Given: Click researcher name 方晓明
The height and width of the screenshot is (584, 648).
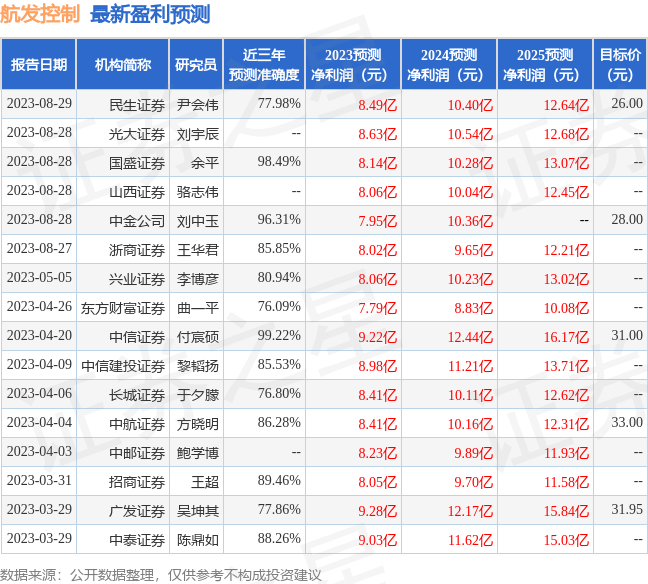Looking at the screenshot, I should 198,424.
